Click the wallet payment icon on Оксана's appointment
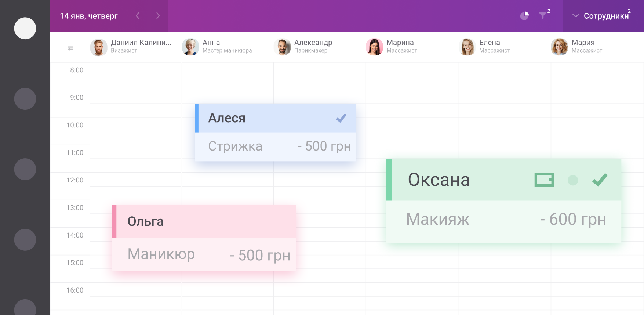 coord(544,180)
